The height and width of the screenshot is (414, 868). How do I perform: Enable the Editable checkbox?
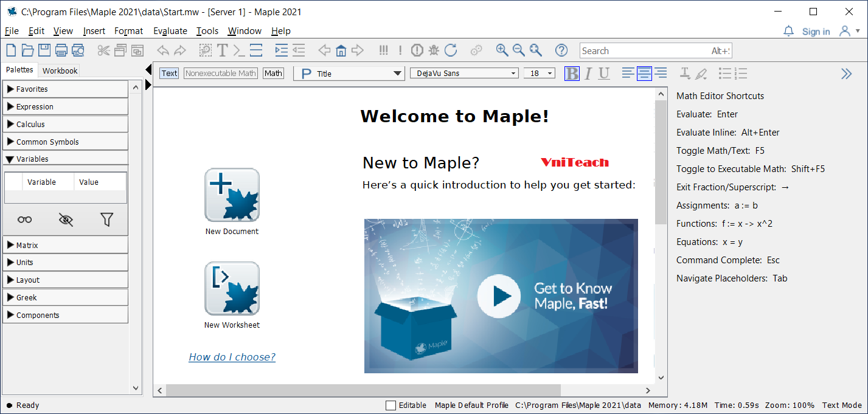pos(391,405)
